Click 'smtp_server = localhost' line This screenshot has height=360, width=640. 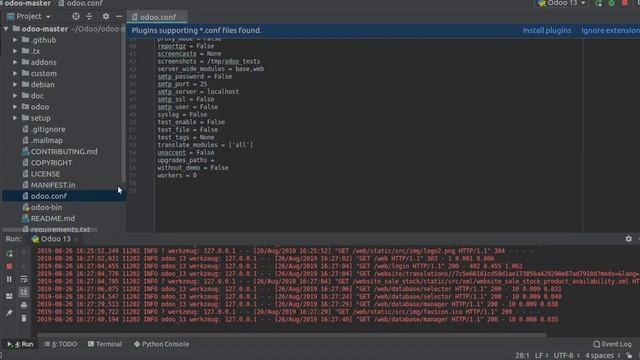coord(198,92)
